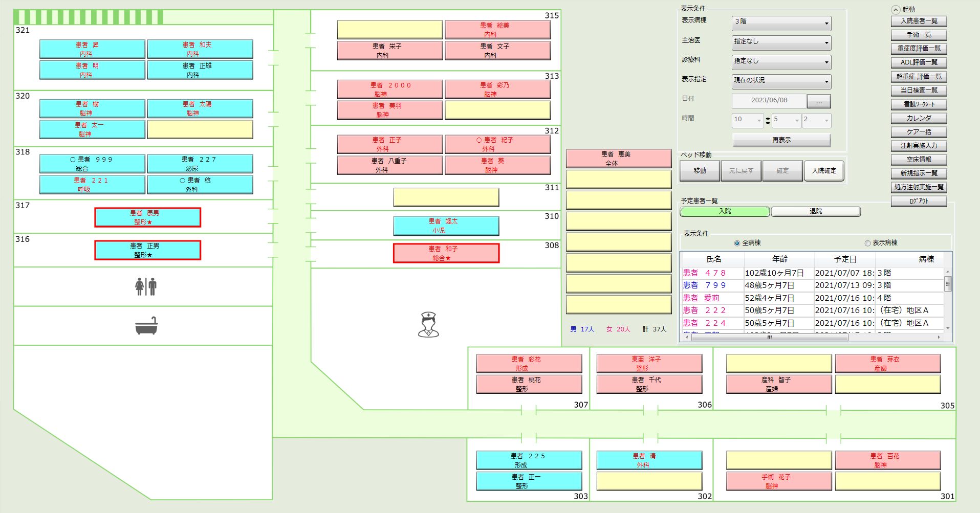
Task: Select the 全病棟 radio button
Action: click(737, 243)
